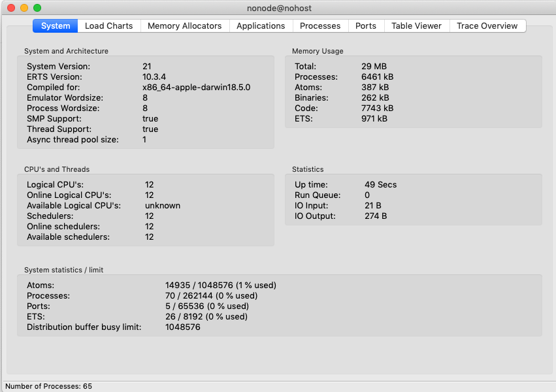This screenshot has width=556, height=392.
Task: Switch to the Ports tab
Action: point(366,26)
